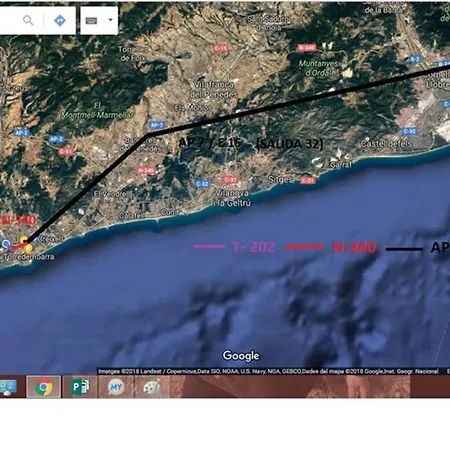
Task: Click the AP-7 road shield near the route bend
Action: (156, 125)
